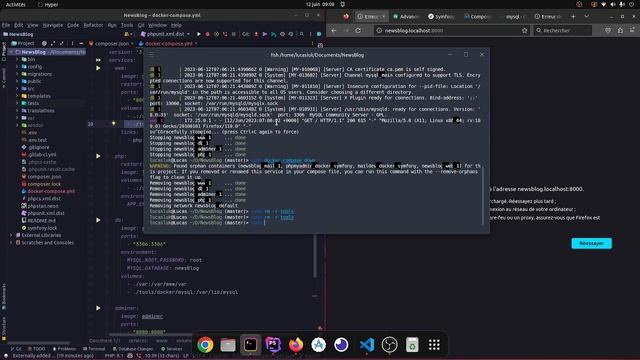Viewport: 640px width, 360px height.
Task: Click the volume icon in system tray
Action: [613, 4]
